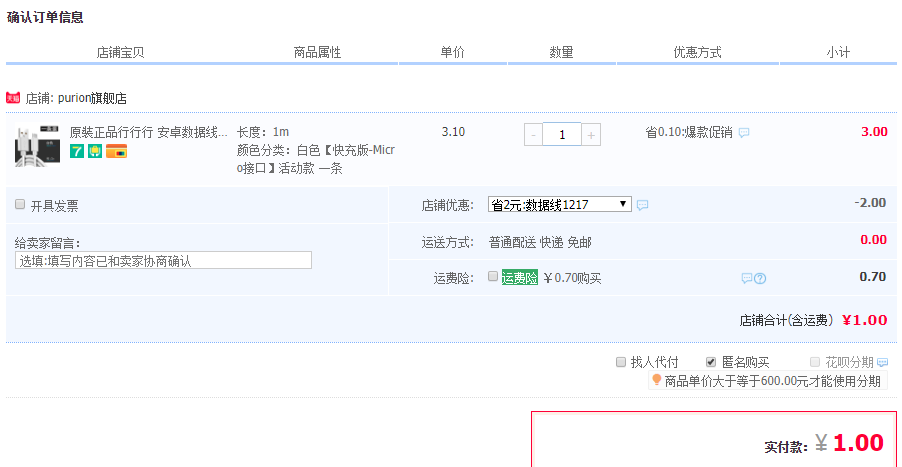Open product title 原装正品行行行 安卓数据线

tap(148, 133)
